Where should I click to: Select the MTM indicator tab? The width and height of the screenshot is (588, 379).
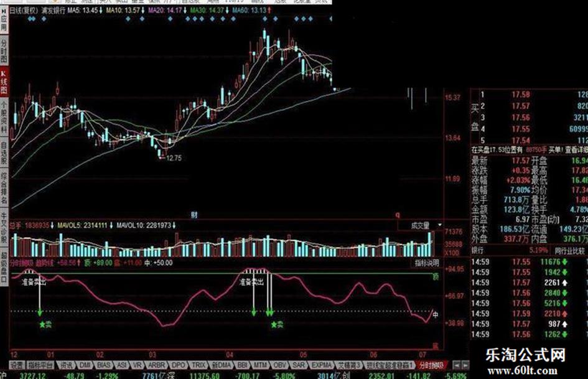coord(260,365)
